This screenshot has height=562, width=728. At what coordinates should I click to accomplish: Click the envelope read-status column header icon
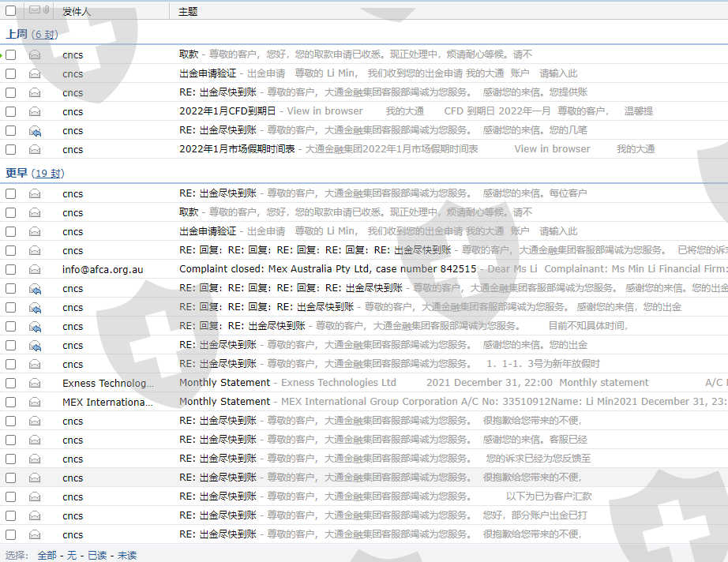34,10
